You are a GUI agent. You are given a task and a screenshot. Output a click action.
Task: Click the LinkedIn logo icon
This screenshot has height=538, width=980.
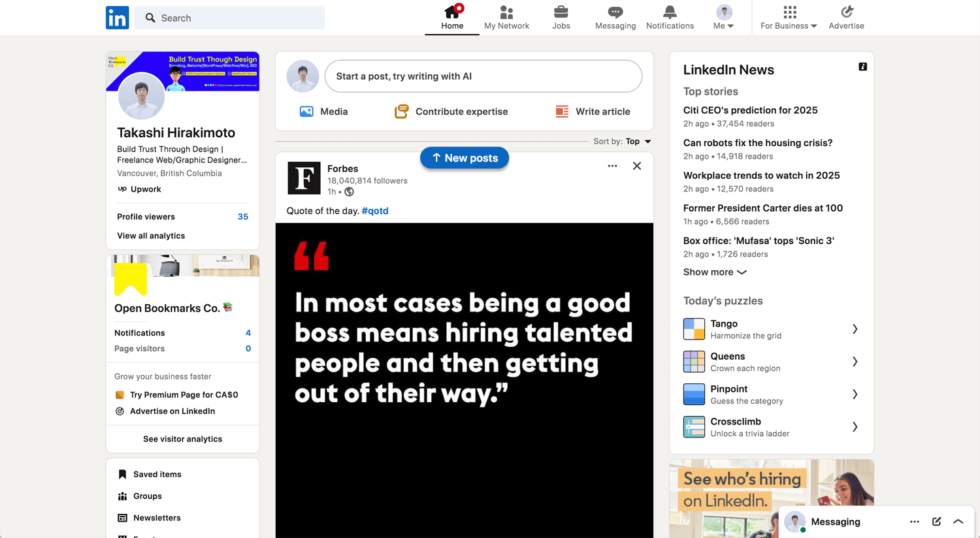click(x=117, y=18)
